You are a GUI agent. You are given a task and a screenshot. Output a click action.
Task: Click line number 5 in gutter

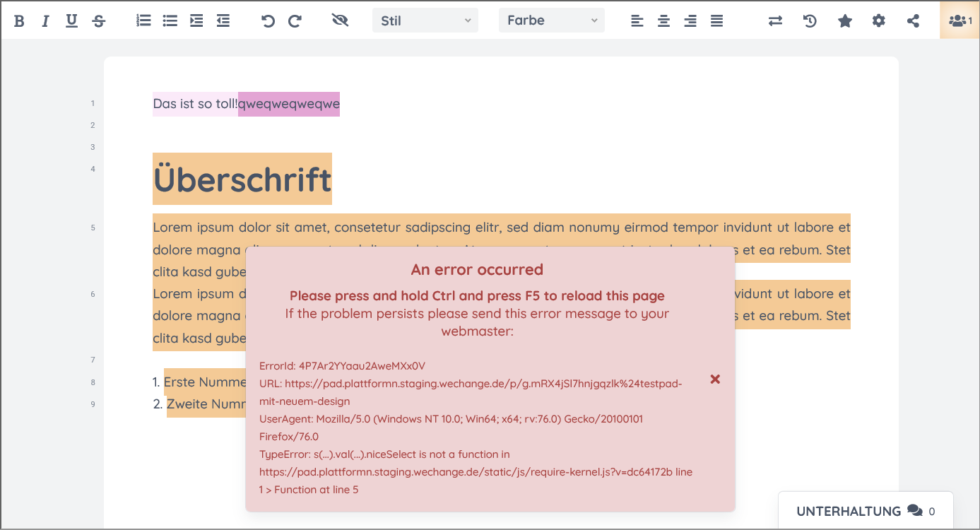pyautogui.click(x=93, y=228)
